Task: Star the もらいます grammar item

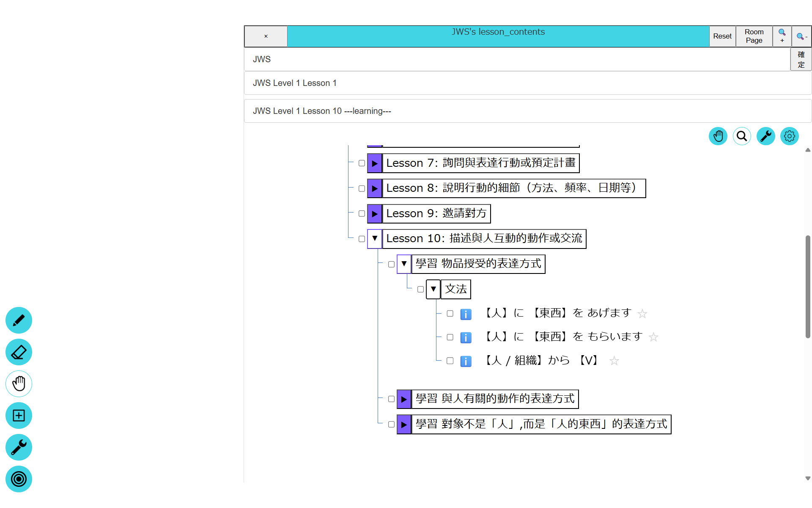Action: tap(653, 337)
